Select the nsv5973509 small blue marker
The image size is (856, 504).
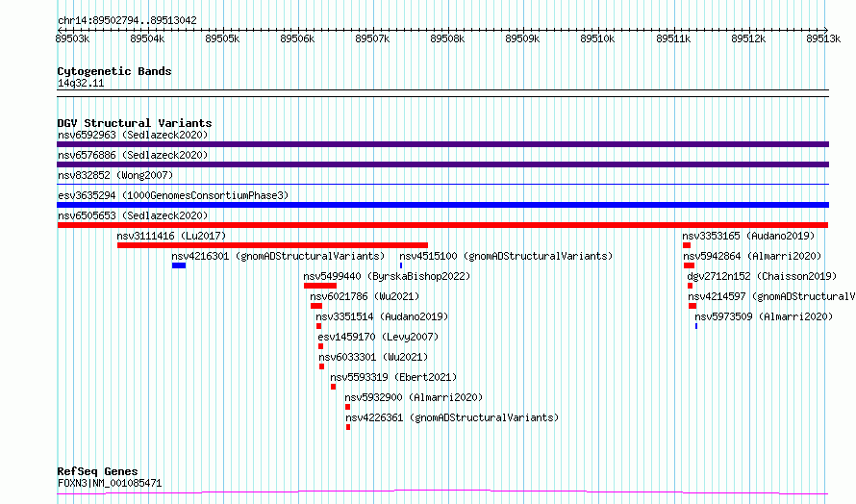(x=696, y=326)
